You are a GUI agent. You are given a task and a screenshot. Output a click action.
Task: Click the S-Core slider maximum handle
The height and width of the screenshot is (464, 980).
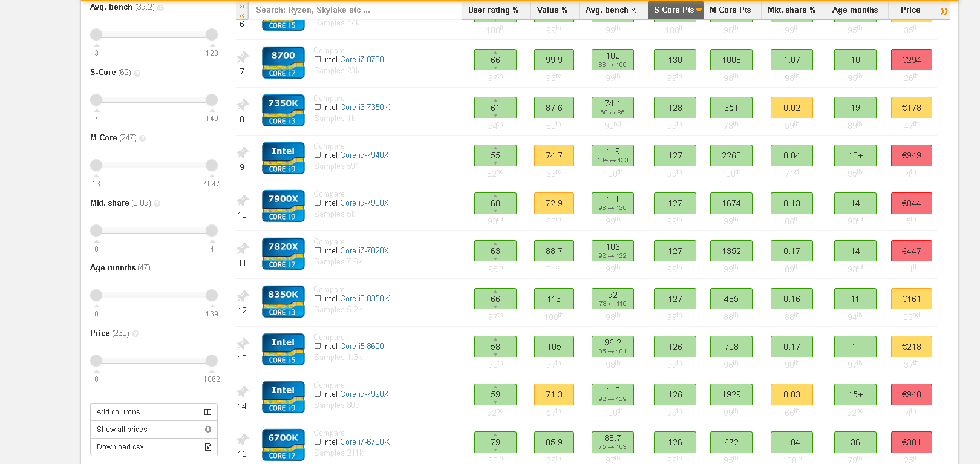(211, 100)
